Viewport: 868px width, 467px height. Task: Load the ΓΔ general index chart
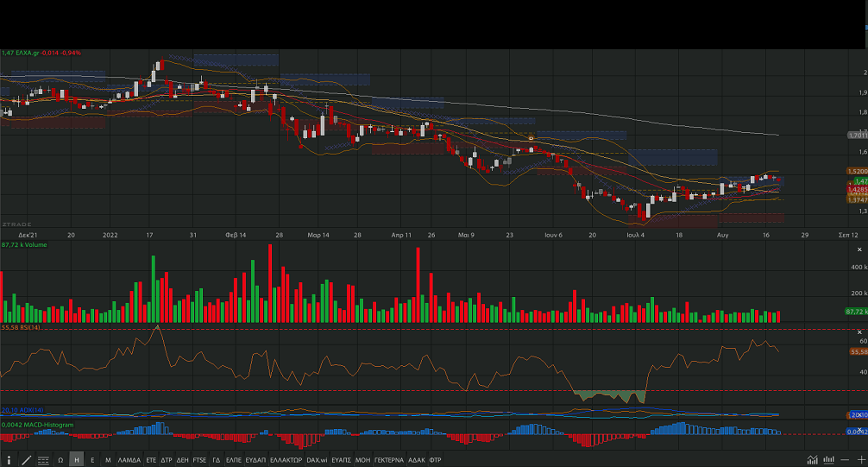tap(217, 460)
